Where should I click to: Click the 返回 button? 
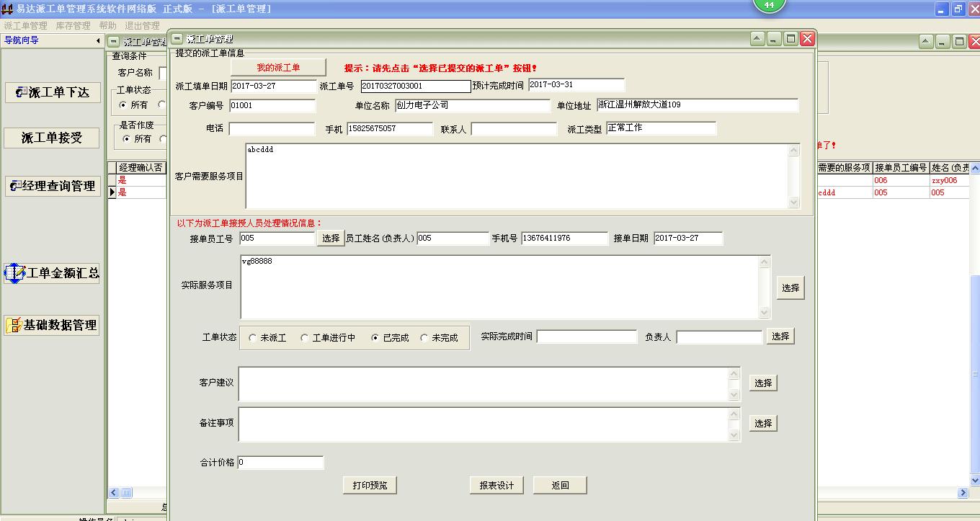click(560, 485)
